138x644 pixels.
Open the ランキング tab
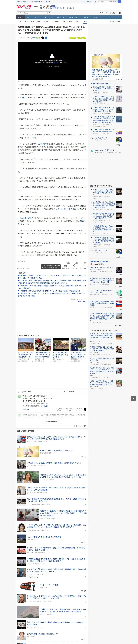(x=86, y=17)
